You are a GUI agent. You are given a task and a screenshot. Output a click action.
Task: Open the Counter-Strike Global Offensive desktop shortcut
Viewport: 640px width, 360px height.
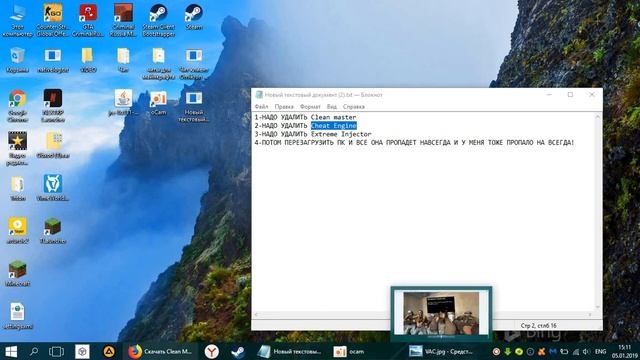[53, 20]
